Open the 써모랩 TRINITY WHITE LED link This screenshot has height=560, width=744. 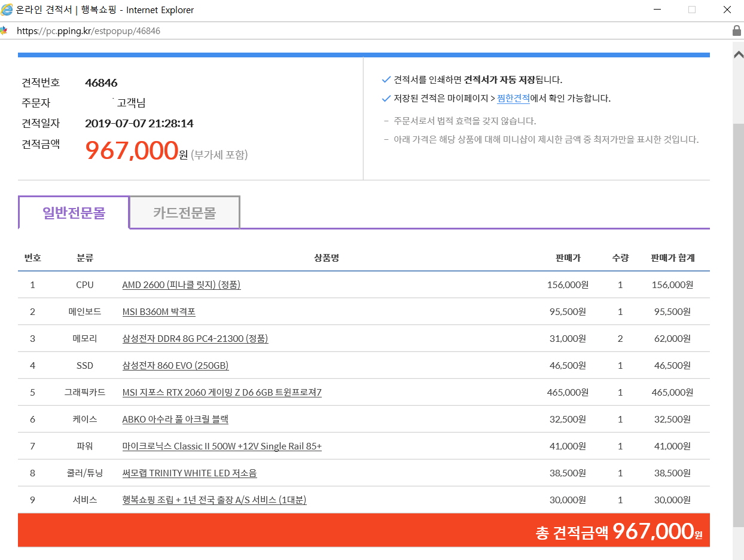point(190,473)
